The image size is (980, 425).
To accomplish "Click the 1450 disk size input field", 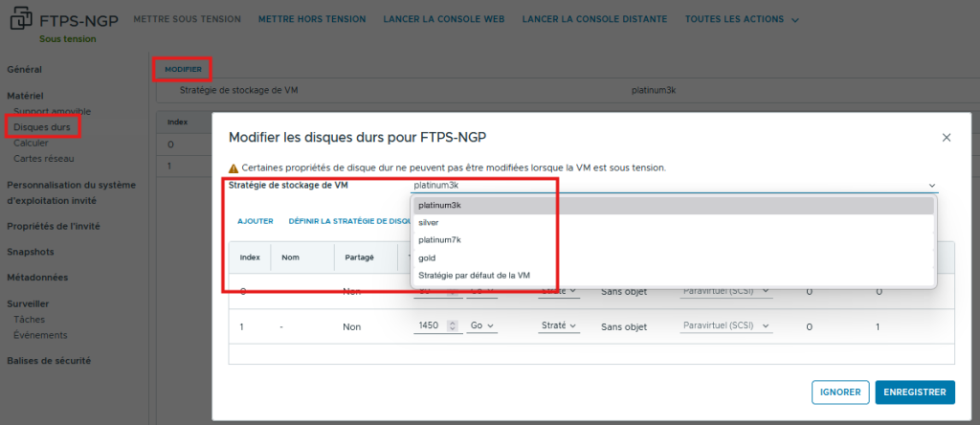I will [430, 326].
